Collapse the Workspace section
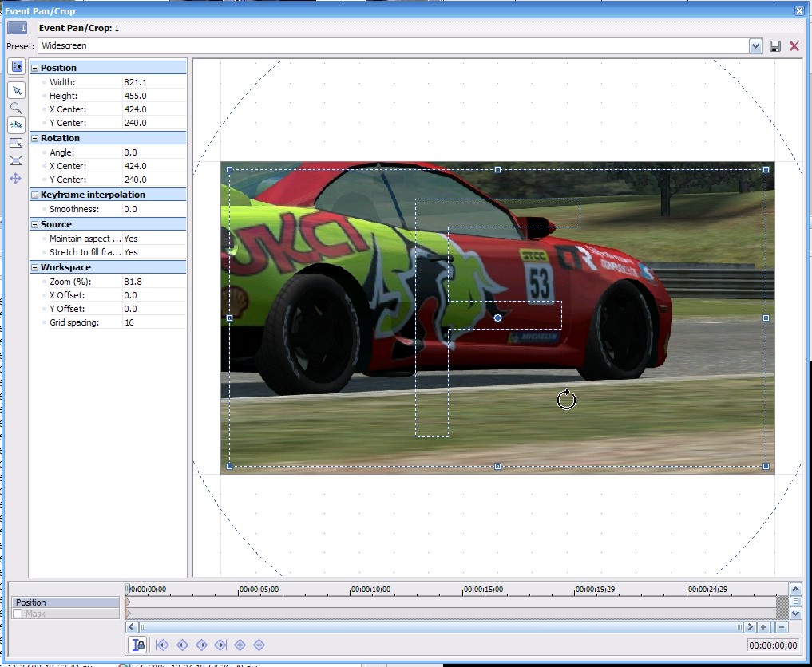812x667 pixels. (34, 267)
